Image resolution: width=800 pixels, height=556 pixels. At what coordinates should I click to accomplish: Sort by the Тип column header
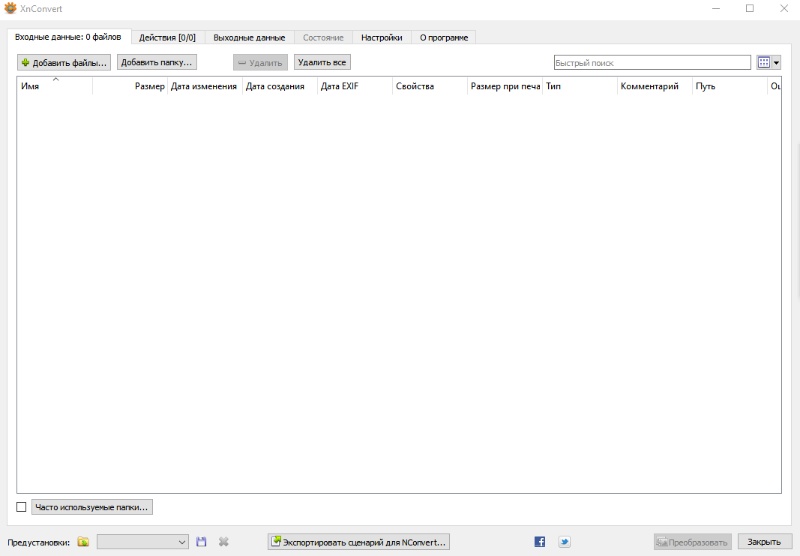click(580, 86)
